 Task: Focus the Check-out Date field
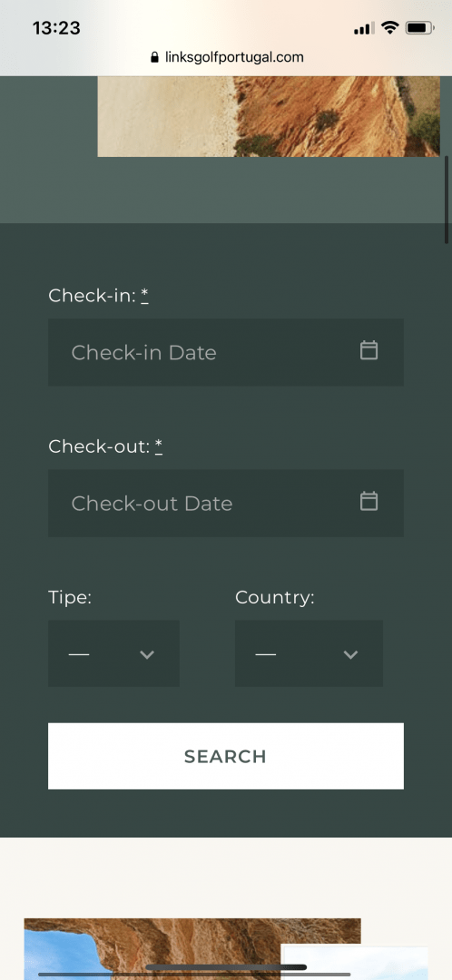[226, 503]
